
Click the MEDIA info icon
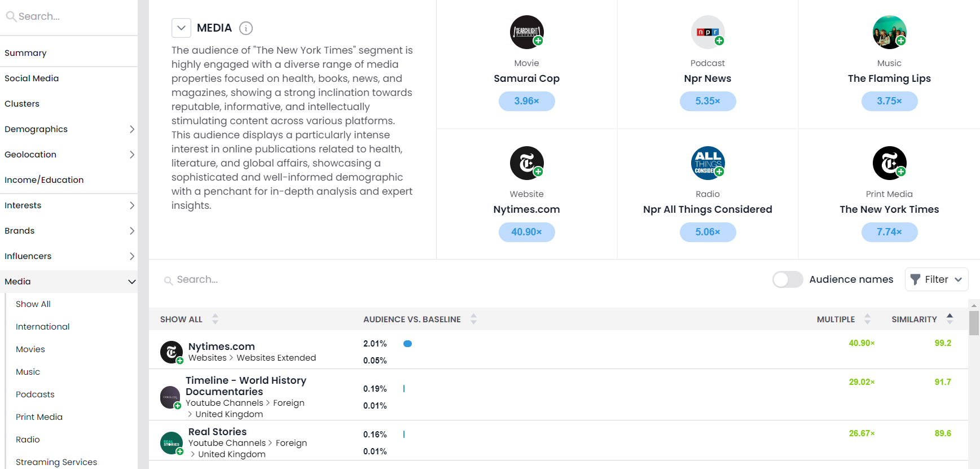(246, 28)
